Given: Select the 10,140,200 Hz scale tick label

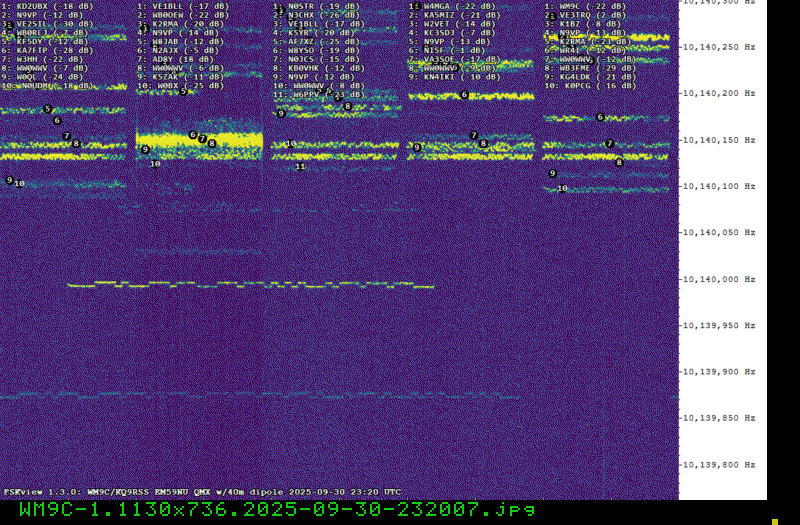Looking at the screenshot, I should (x=724, y=93).
